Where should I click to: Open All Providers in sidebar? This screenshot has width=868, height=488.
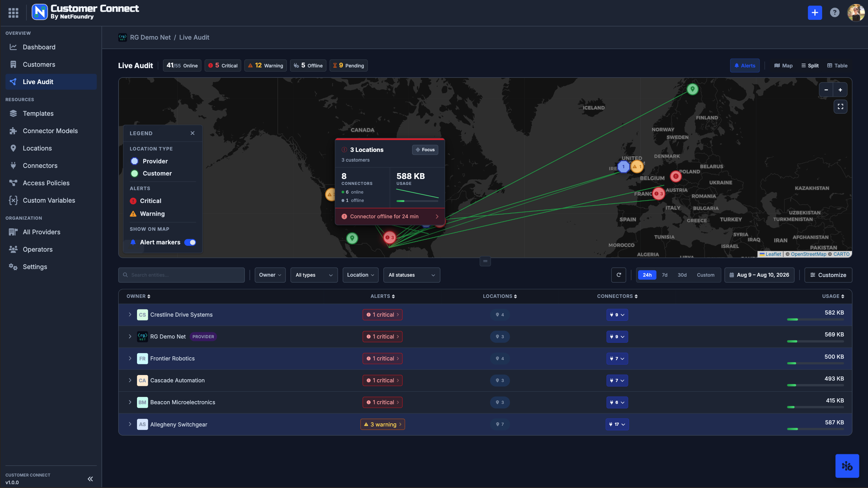click(51, 232)
